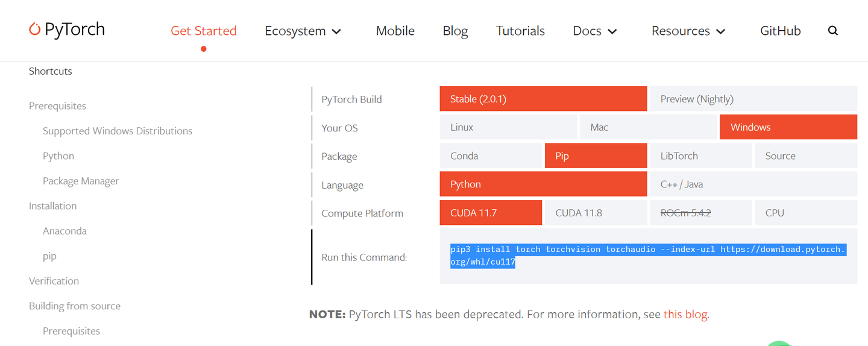Visit the GitHub link in navbar

click(780, 31)
